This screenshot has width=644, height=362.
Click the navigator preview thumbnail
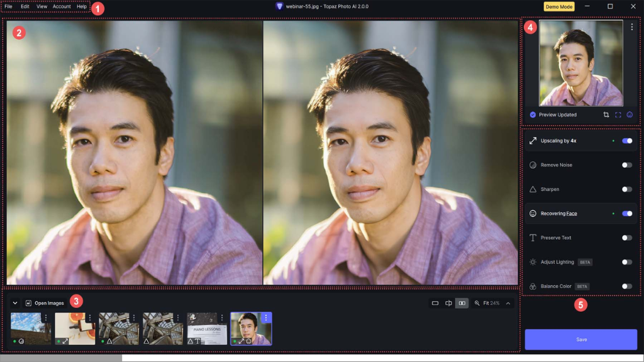pyautogui.click(x=580, y=63)
